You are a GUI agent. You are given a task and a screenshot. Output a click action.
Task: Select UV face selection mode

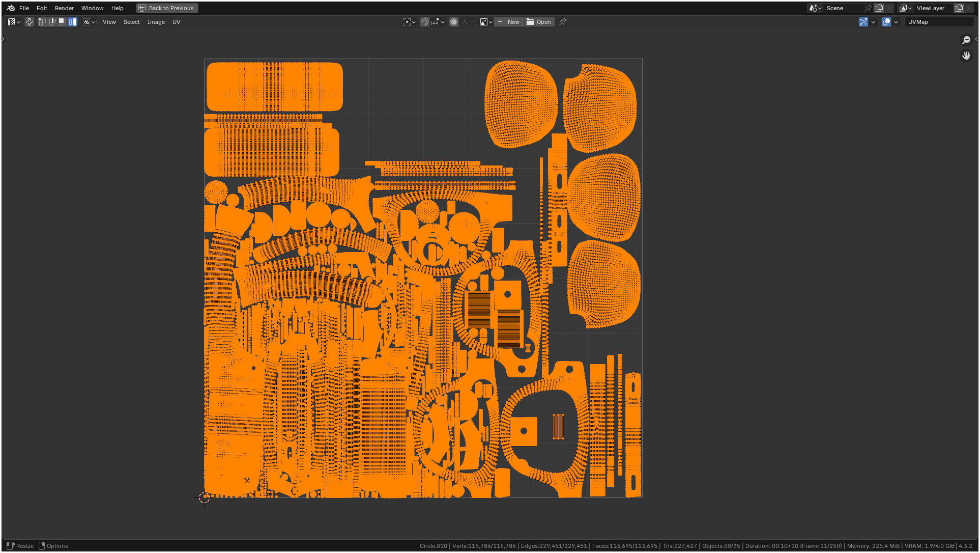tap(63, 22)
